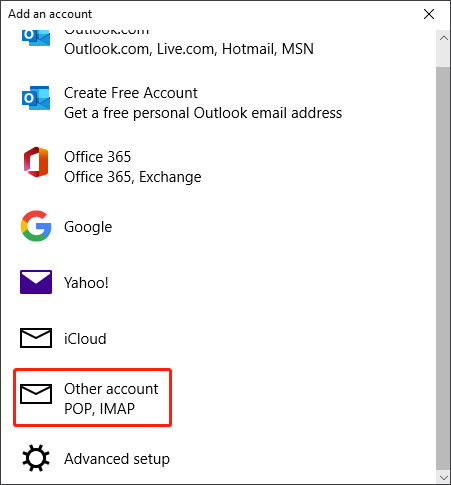Open the Advanced setup gear icon
Viewport: 451px width, 485px height.
pos(36,458)
